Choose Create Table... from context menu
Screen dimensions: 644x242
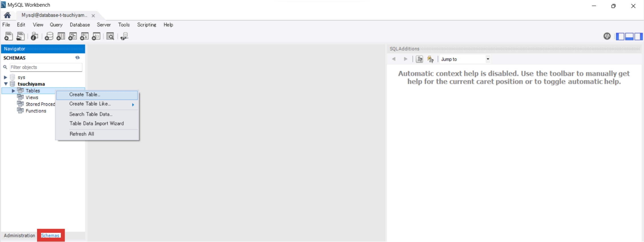(97, 95)
